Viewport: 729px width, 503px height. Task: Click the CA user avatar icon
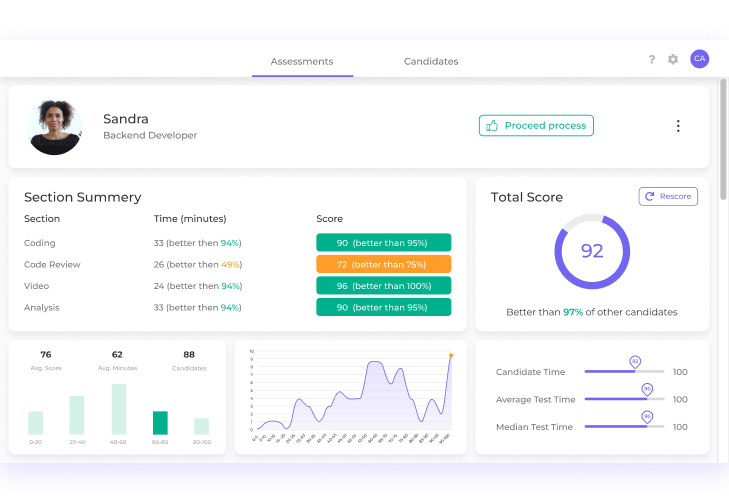coord(700,59)
